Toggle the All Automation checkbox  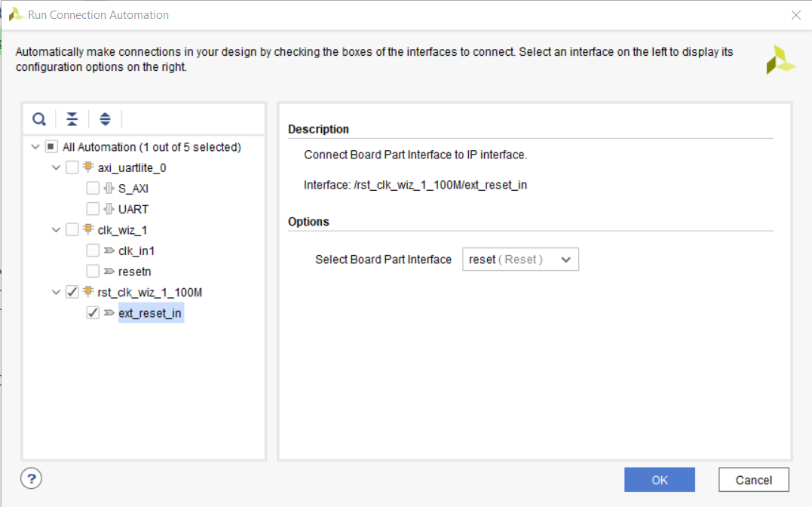(51, 146)
